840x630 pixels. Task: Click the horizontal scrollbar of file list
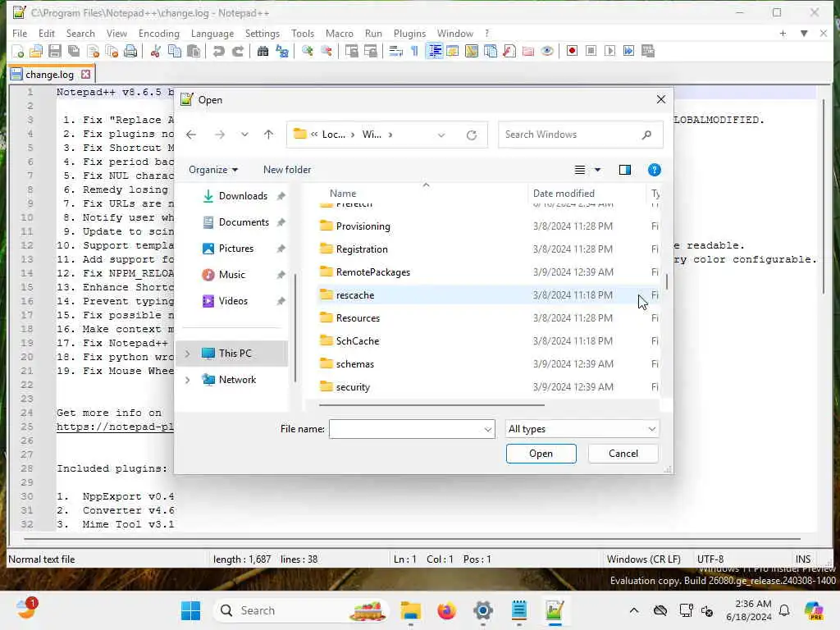tap(431, 405)
